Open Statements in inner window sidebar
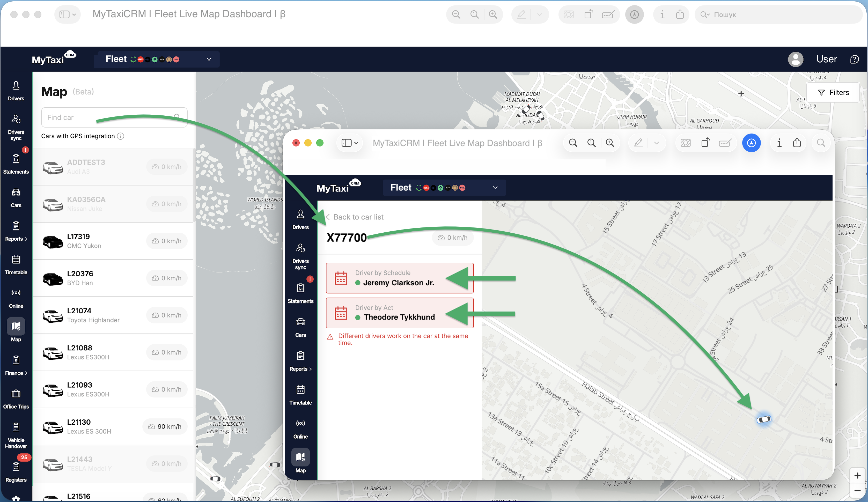Screen dimensions: 868x502 300,293
